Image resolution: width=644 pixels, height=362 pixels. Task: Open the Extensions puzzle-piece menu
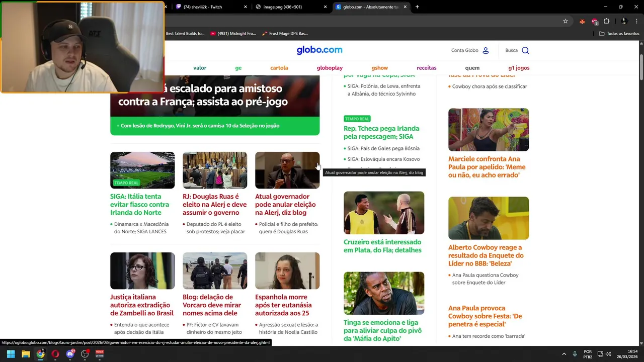[607, 21]
